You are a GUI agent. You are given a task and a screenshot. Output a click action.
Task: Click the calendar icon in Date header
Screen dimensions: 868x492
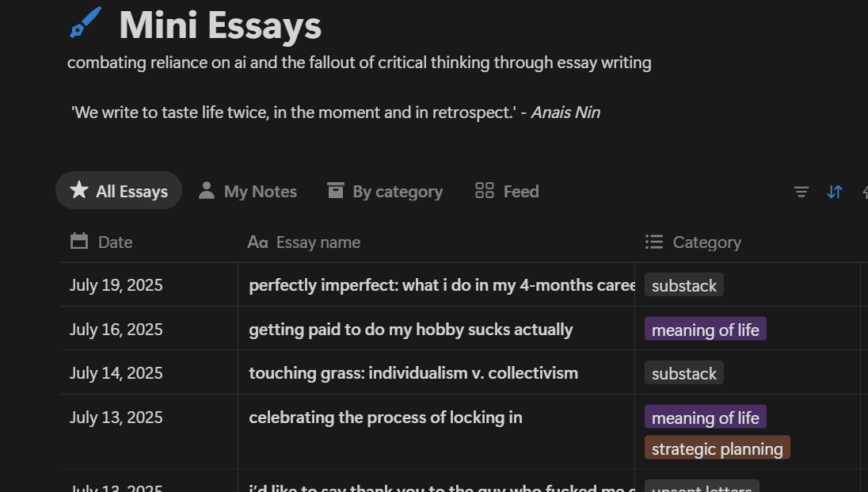click(79, 241)
